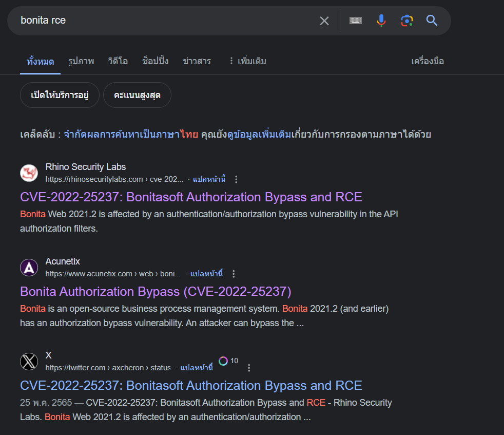Open the on-screen keyboard input tool
Viewport: 504px width, 435px height.
pos(356,21)
